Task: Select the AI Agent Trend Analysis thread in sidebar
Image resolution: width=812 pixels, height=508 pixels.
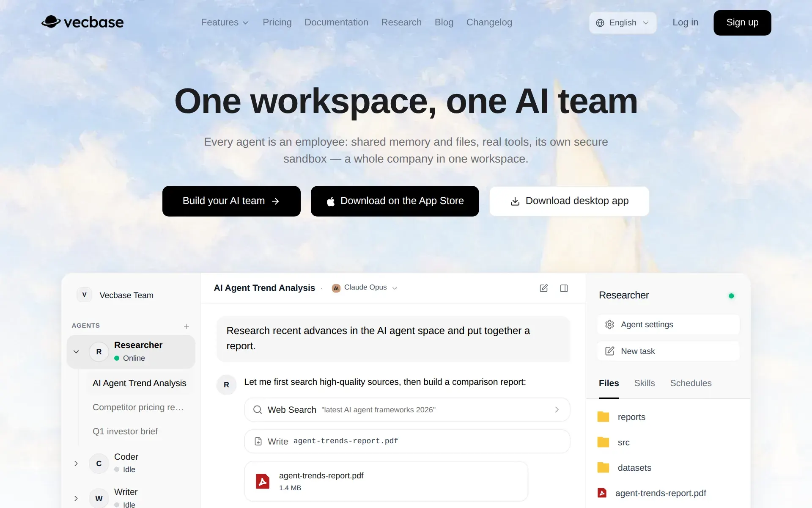Action: 140,383
